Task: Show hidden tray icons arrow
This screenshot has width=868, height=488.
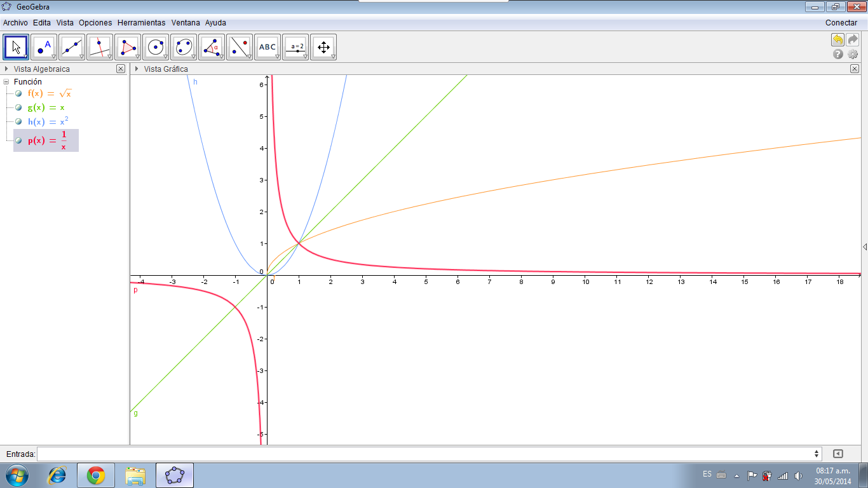Action: [x=736, y=475]
